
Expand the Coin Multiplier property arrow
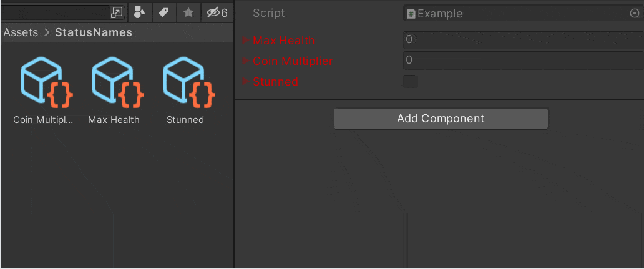(246, 61)
